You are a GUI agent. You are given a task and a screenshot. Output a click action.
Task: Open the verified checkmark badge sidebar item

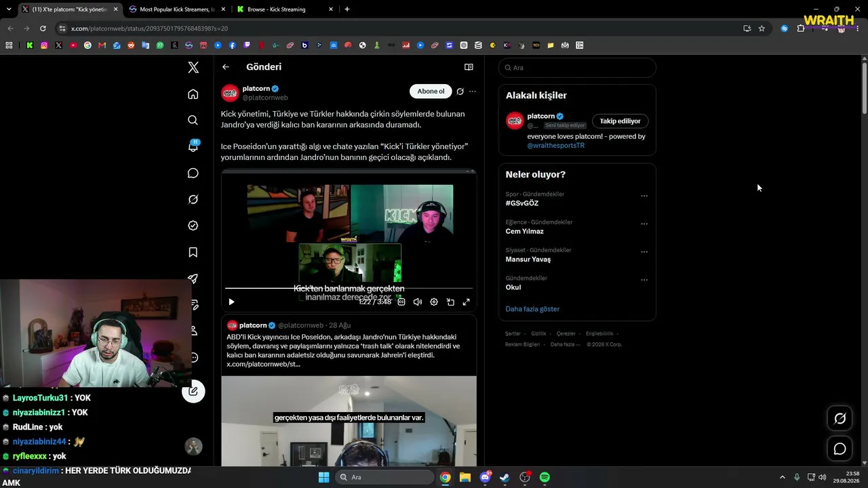click(193, 226)
